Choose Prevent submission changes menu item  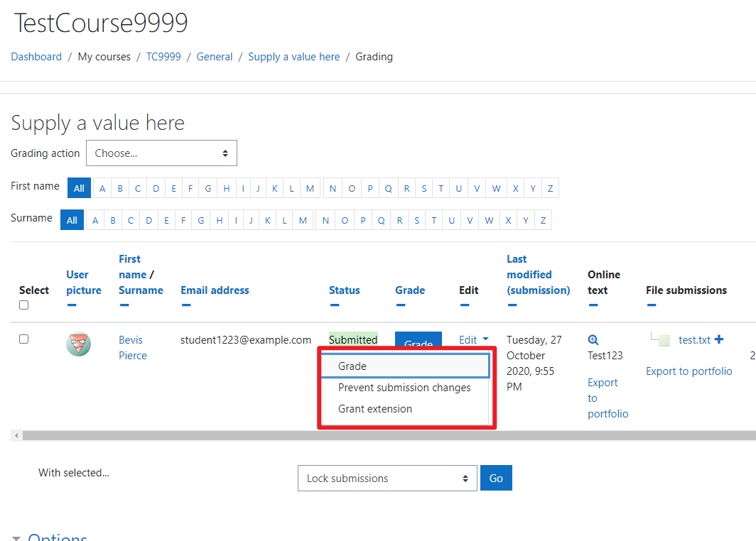pyautogui.click(x=404, y=388)
